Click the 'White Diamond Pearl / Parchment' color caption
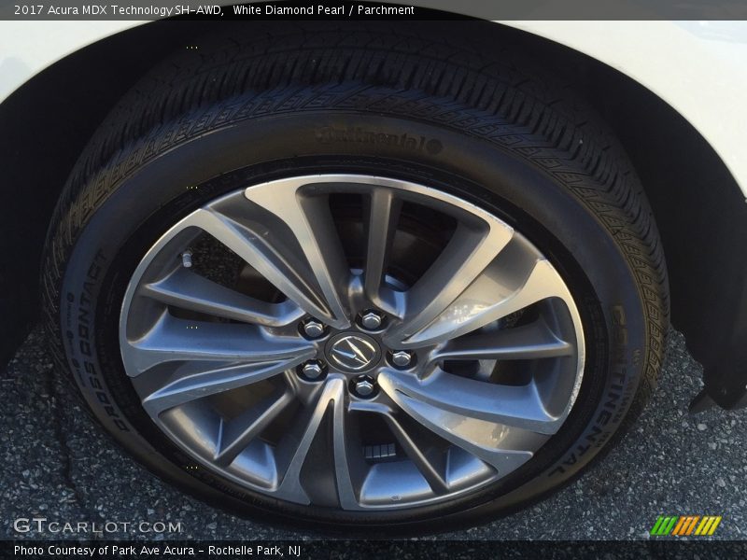Screen dimensions: 747x560 [x=323, y=10]
